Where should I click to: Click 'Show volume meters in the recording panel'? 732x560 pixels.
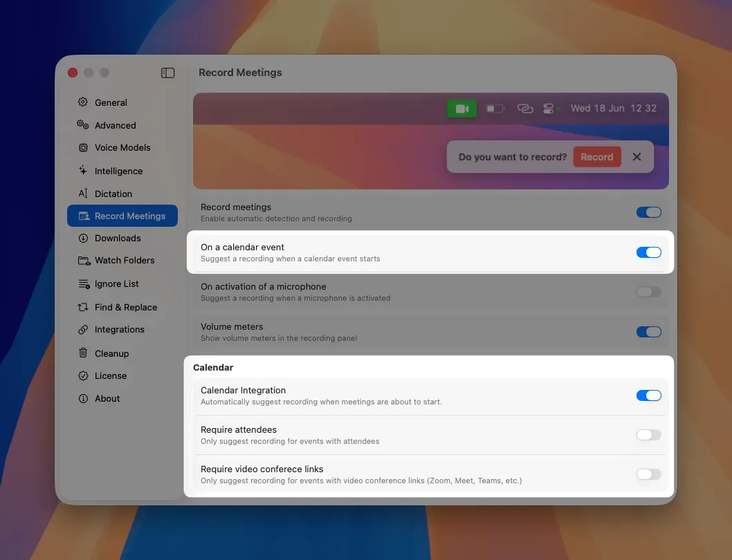(x=279, y=338)
